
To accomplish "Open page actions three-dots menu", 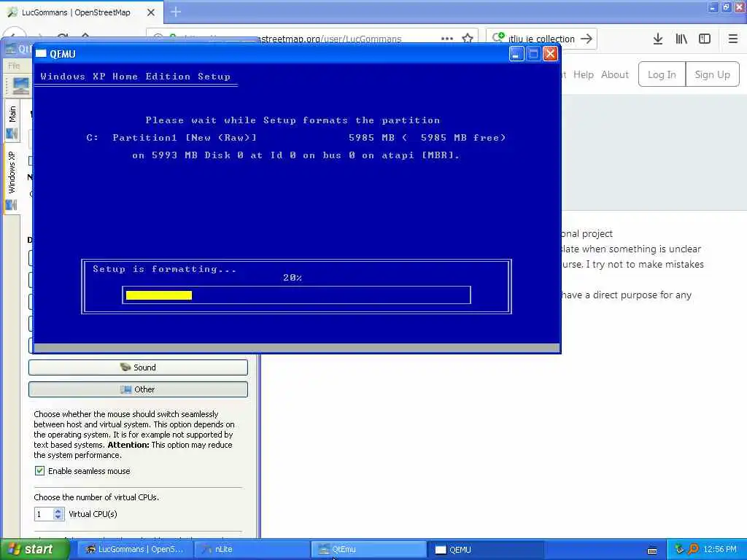I will point(447,39).
